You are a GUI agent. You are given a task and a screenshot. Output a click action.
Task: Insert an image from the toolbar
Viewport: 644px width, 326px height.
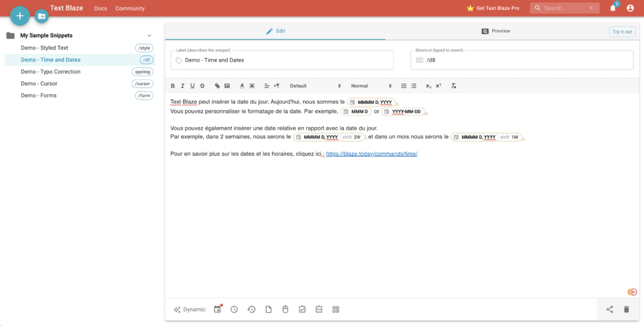[227, 86]
